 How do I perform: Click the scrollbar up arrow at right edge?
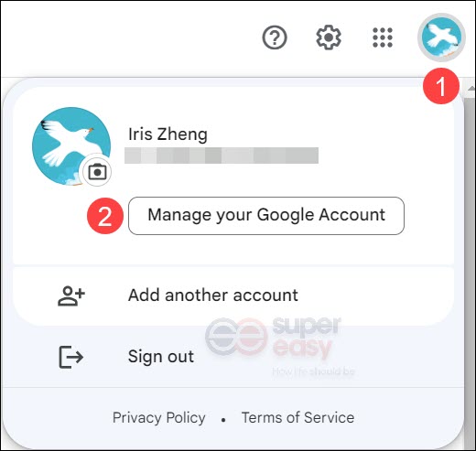pos(471,89)
